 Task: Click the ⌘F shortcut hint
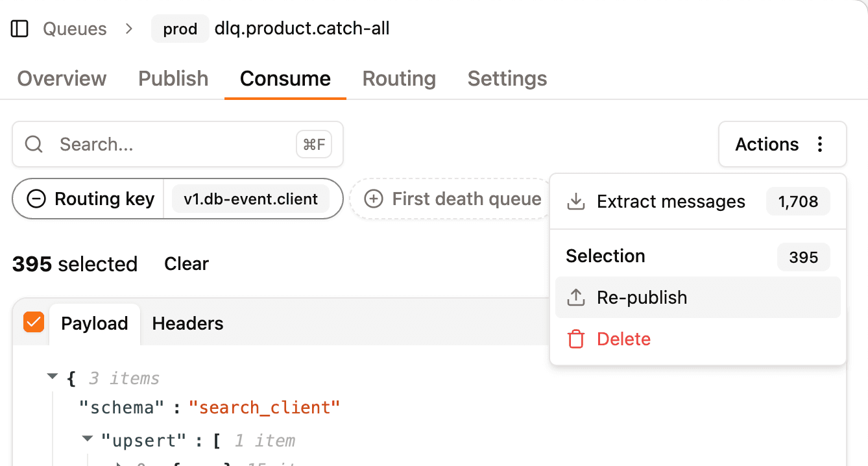pyautogui.click(x=314, y=144)
